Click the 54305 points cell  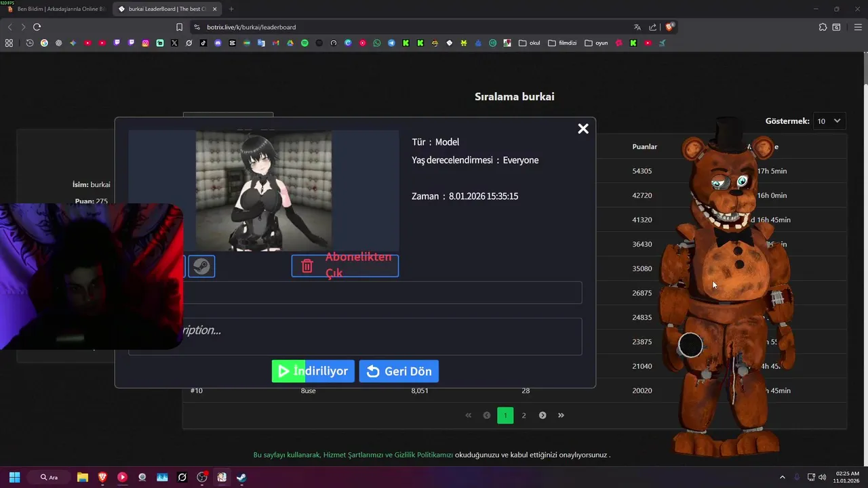tap(642, 171)
